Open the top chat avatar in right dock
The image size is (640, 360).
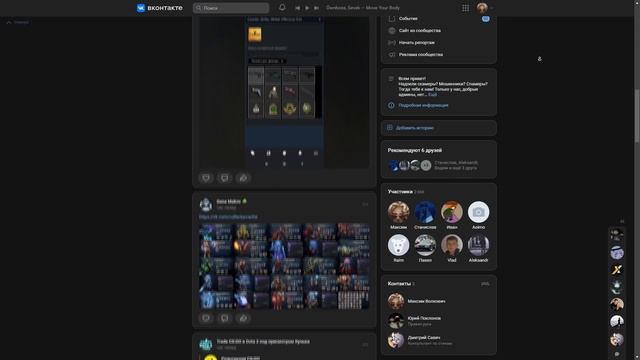click(617, 235)
